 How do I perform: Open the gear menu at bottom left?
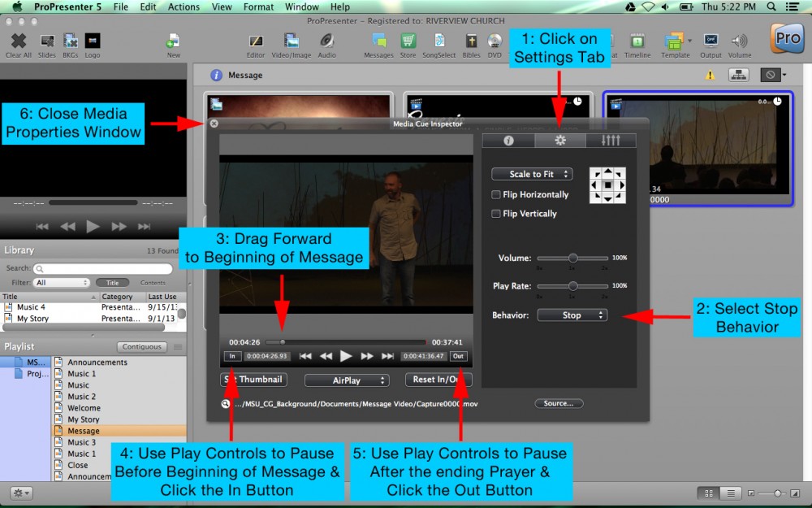pyautogui.click(x=22, y=493)
